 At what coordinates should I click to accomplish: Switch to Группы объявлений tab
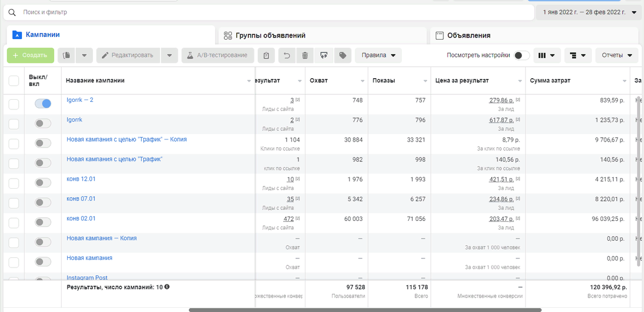(323, 35)
